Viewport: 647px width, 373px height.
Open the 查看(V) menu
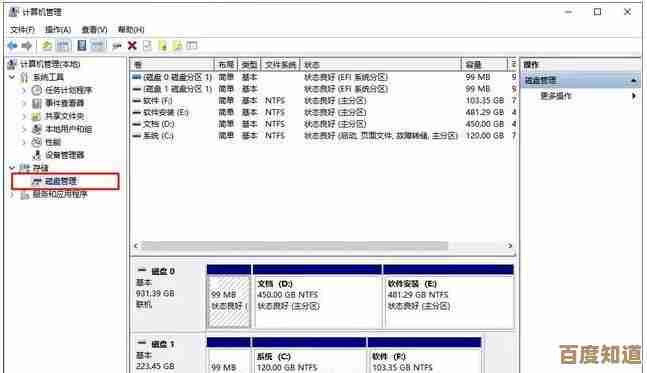[94, 29]
